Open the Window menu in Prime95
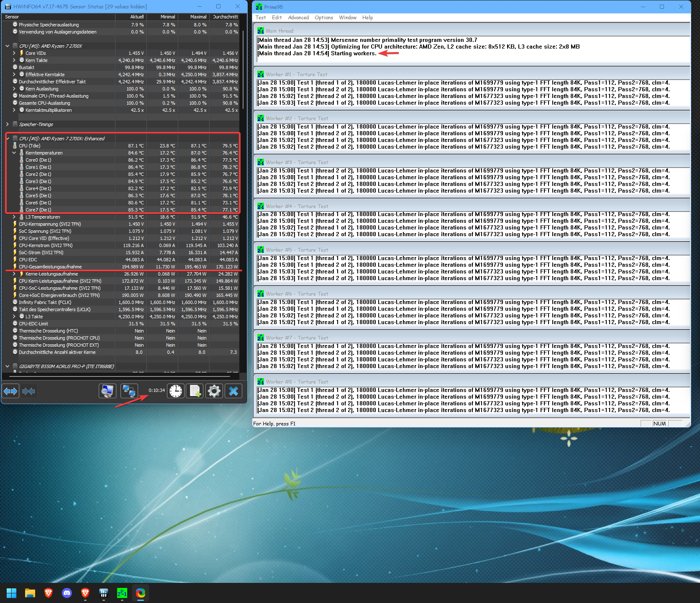Screen dimensions: 700x603 [348, 18]
